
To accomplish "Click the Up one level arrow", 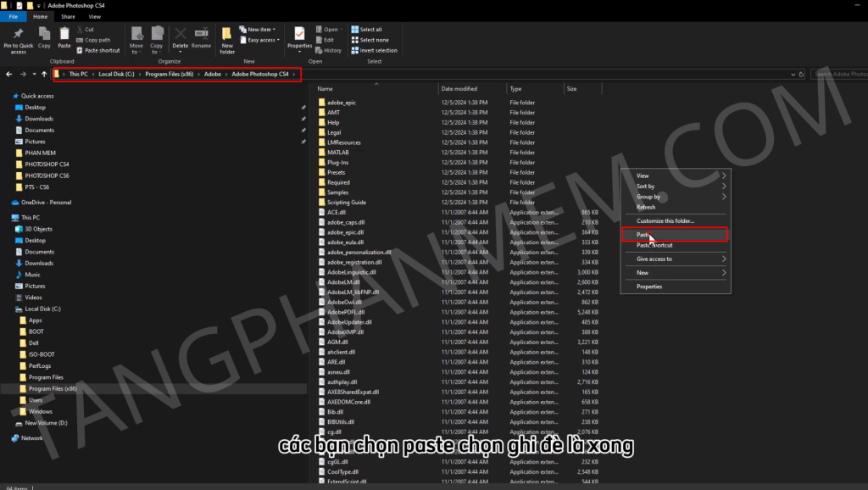I will click(44, 75).
